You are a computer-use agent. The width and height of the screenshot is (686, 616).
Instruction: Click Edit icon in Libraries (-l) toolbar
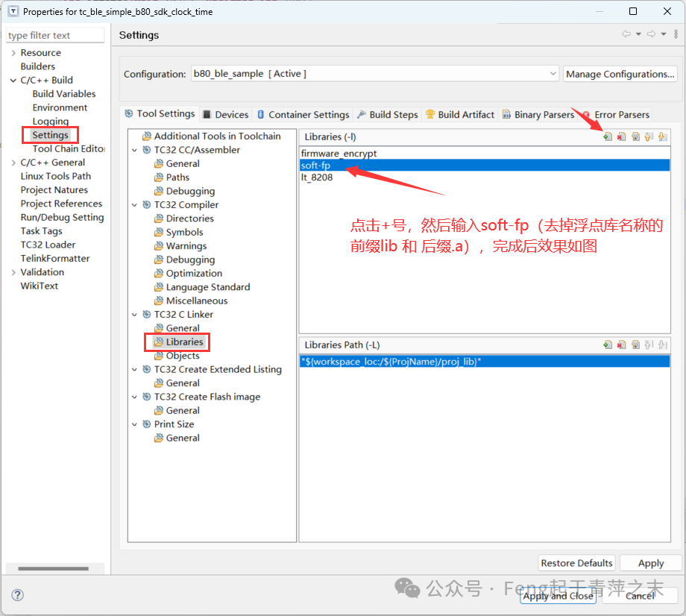[635, 136]
